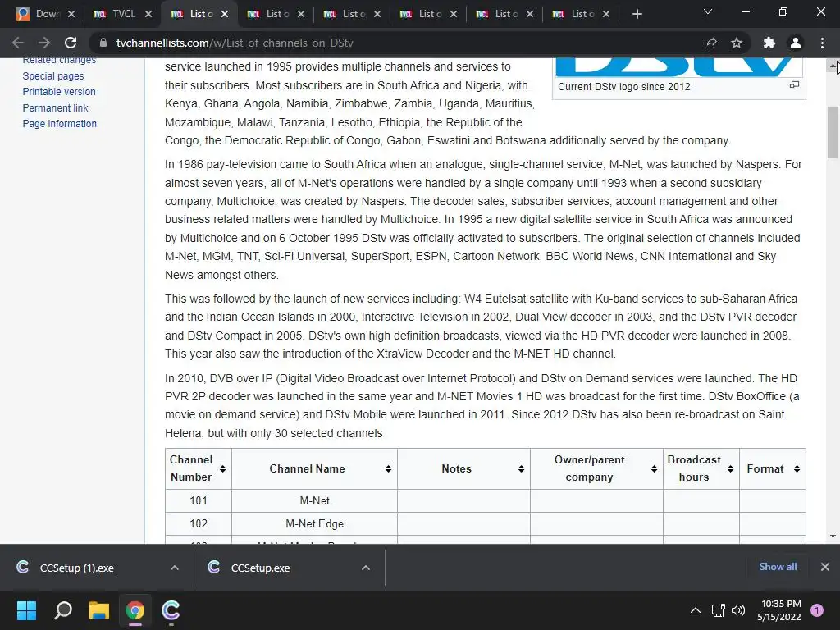Open CCleaner from the taskbar

click(x=171, y=610)
